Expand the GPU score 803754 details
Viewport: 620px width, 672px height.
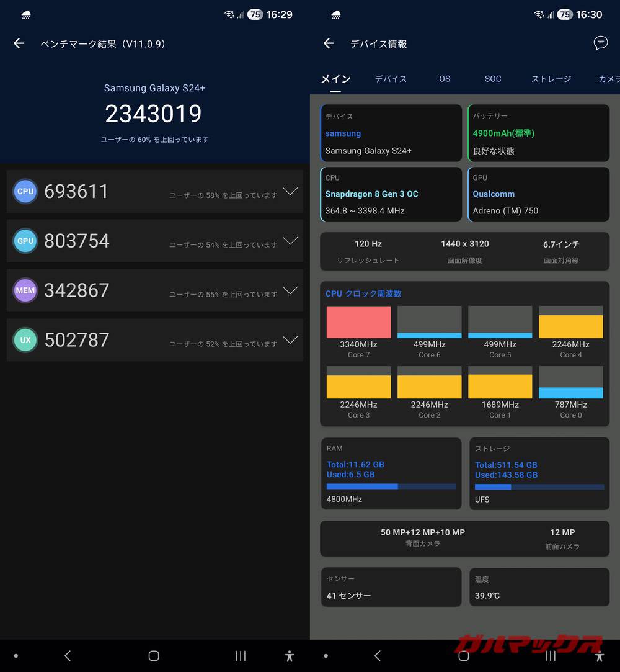coord(290,241)
